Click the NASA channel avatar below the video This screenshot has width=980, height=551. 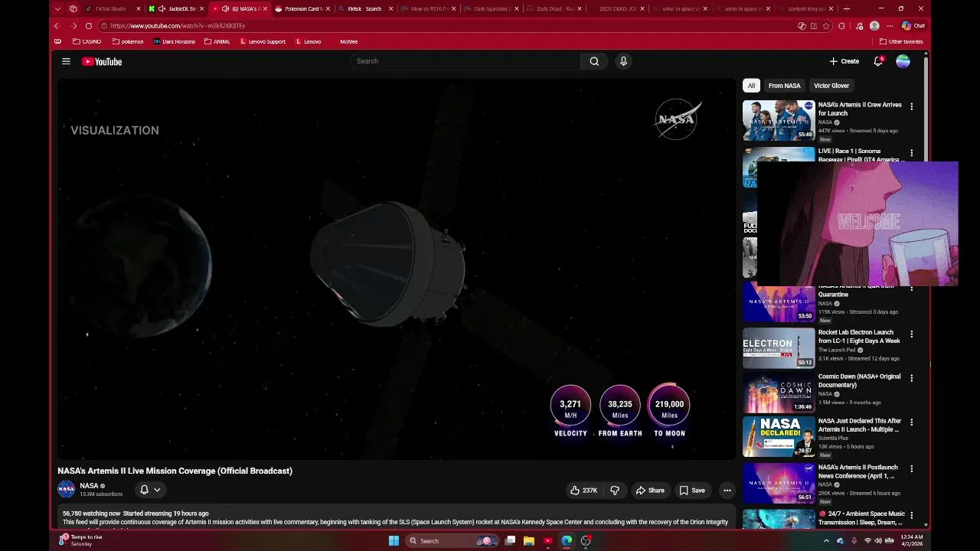coord(67,489)
